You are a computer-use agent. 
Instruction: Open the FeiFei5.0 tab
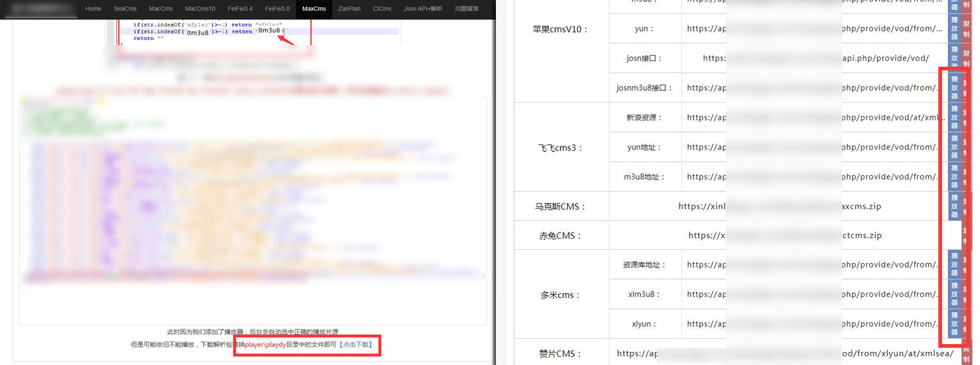[277, 9]
